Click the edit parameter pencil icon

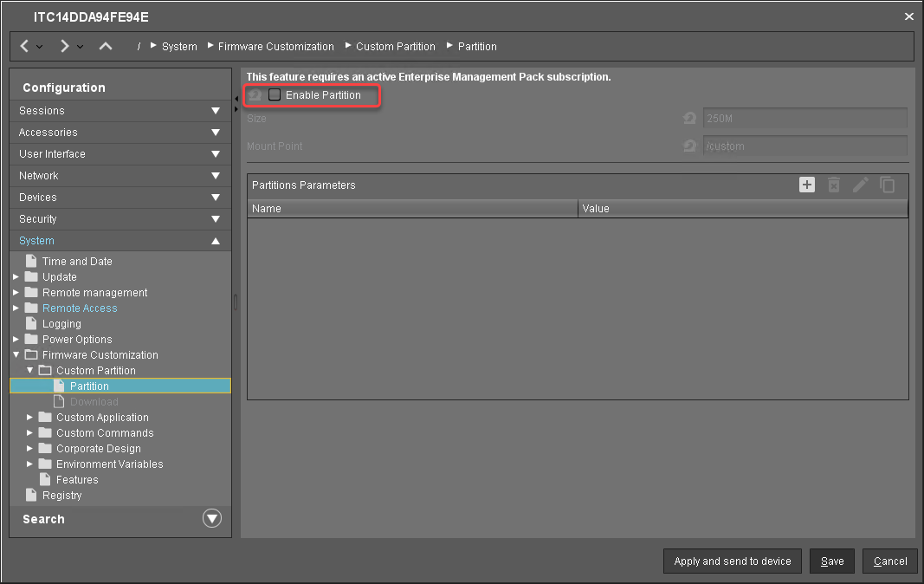[861, 185]
